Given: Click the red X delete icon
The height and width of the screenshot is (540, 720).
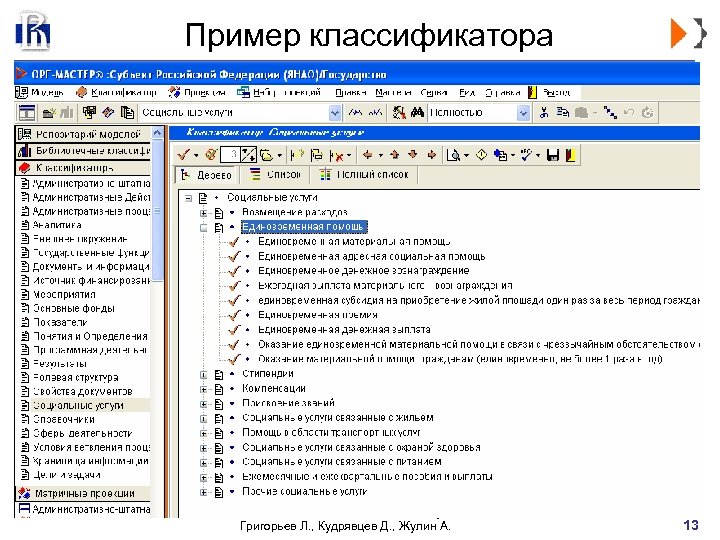Looking at the screenshot, I should (338, 156).
